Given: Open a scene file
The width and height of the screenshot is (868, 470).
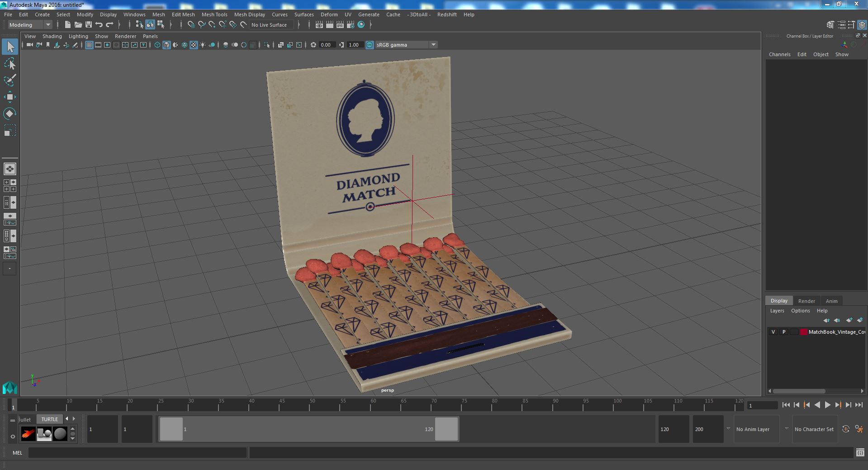Looking at the screenshot, I should (x=78, y=25).
